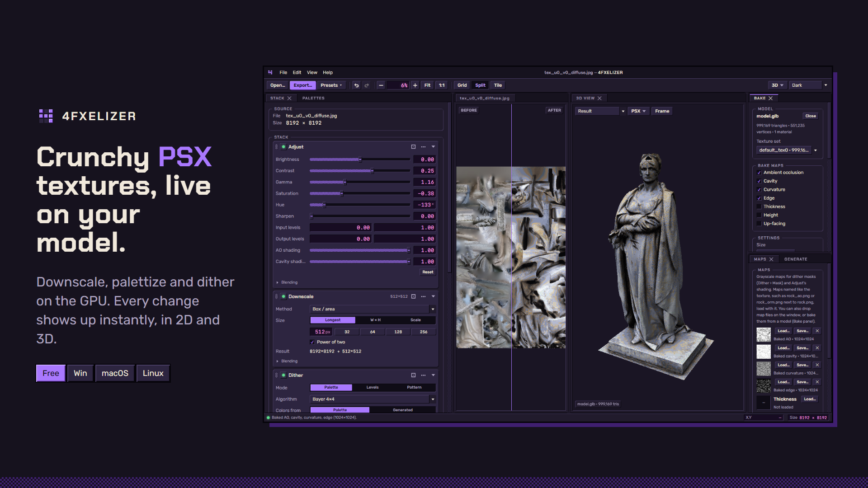Image resolution: width=868 pixels, height=488 pixels.
Task: Solo the Dither layer using its square icon
Action: (x=413, y=375)
